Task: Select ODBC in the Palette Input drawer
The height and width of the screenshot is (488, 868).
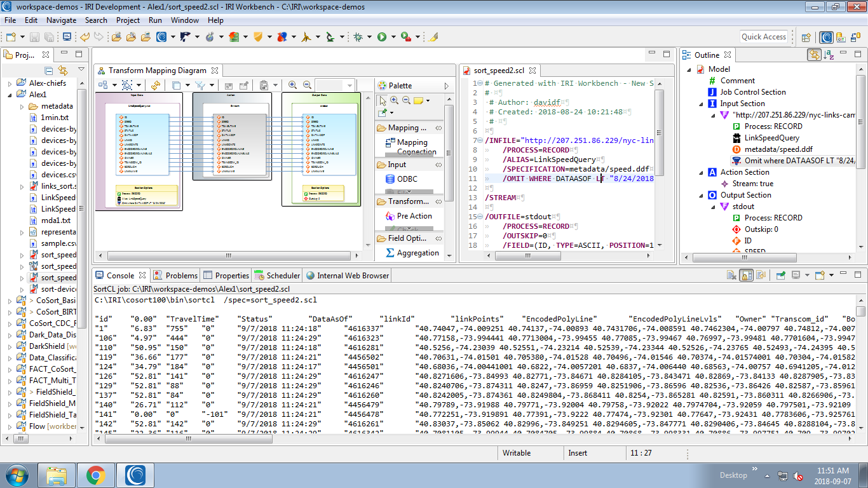Action: click(402, 179)
